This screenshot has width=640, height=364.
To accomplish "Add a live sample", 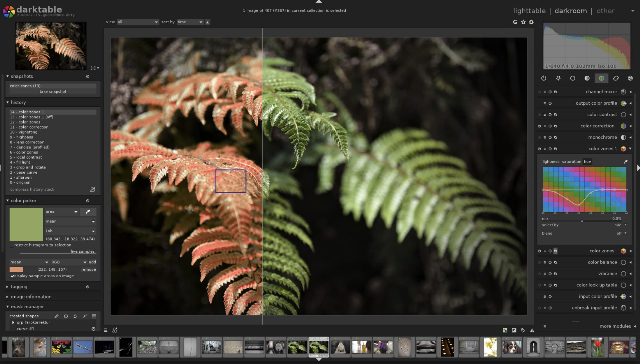I will pyautogui.click(x=92, y=262).
